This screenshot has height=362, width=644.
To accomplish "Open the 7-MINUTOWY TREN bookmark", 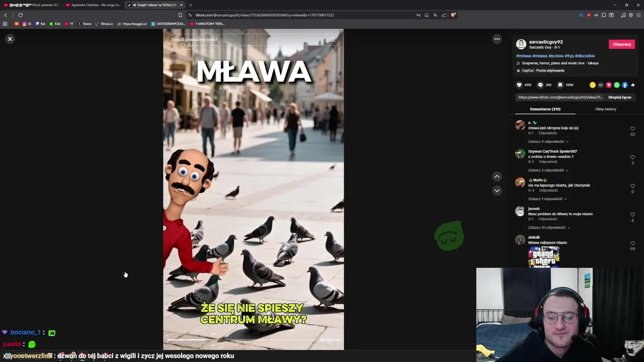I will (x=207, y=24).
